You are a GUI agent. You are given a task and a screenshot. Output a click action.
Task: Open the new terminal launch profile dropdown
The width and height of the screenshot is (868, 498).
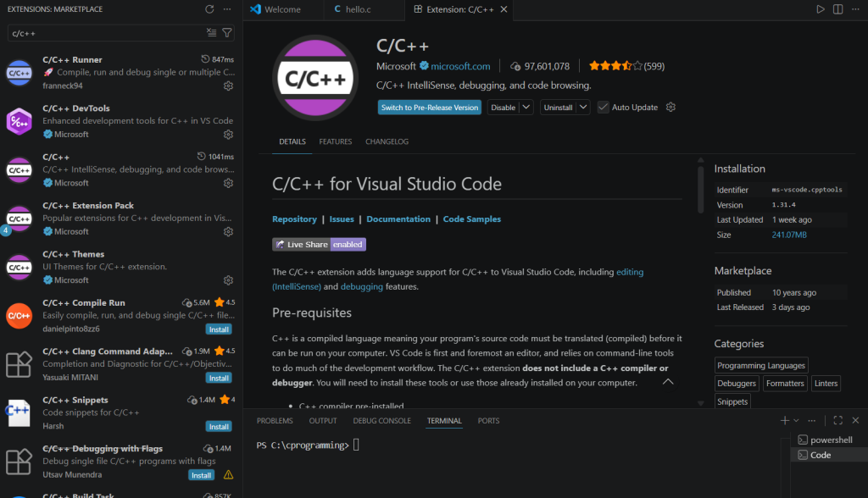tap(797, 420)
